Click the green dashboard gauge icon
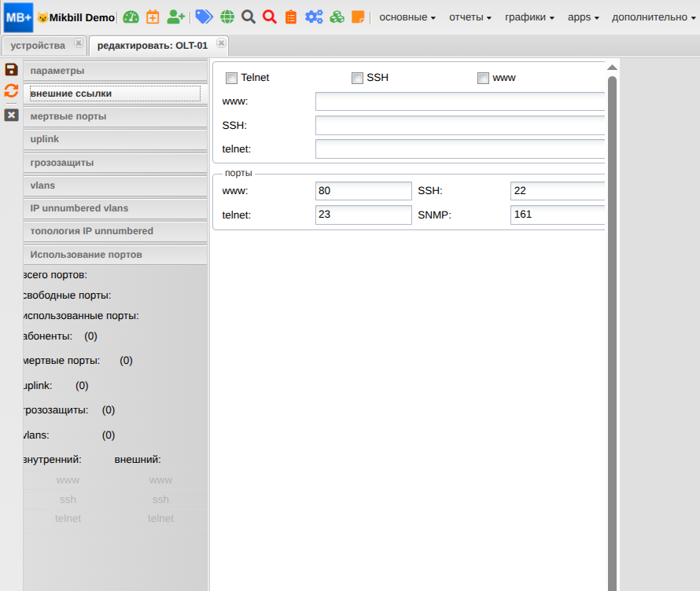This screenshot has width=700, height=591. click(x=131, y=17)
